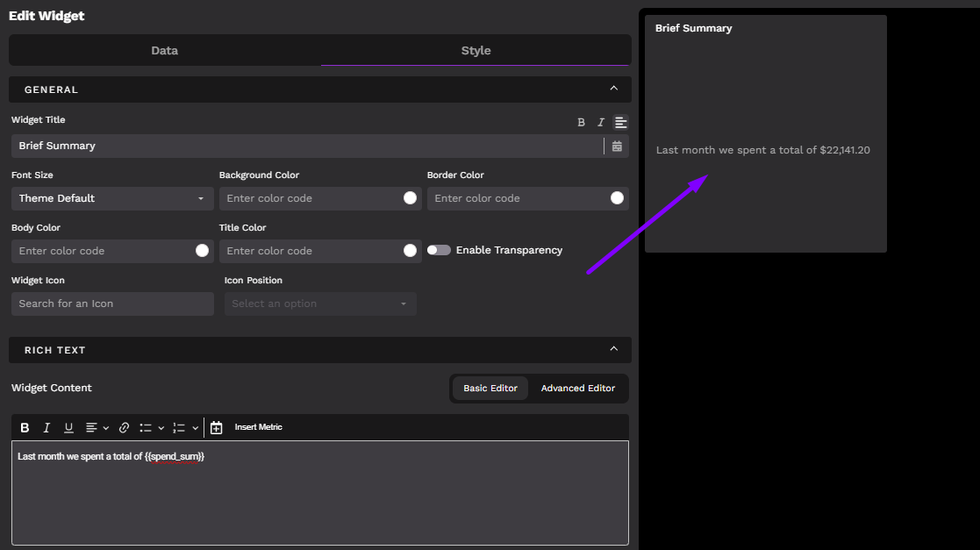
Task: Click the calendar-plus icon beside Insert Metric
Action: pyautogui.click(x=217, y=428)
